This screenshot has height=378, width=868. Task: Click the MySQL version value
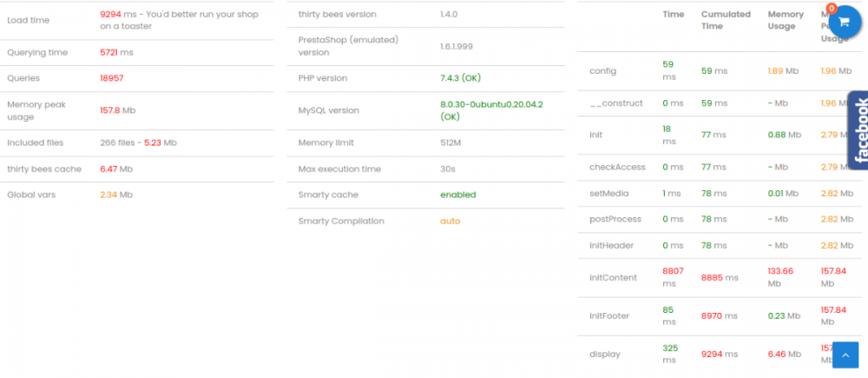coord(491,109)
